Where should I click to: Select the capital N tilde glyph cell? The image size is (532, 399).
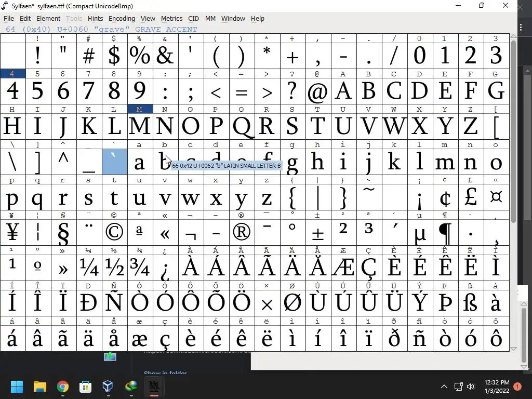[115, 303]
